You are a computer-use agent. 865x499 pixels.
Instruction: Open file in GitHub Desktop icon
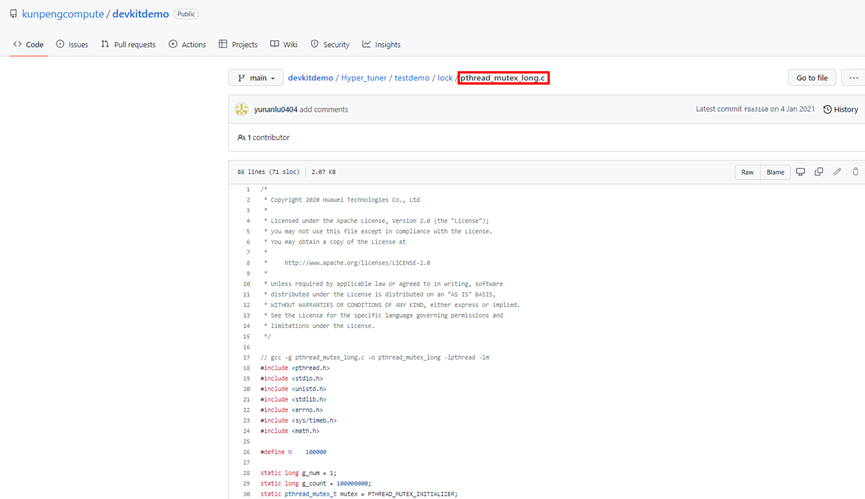click(800, 172)
